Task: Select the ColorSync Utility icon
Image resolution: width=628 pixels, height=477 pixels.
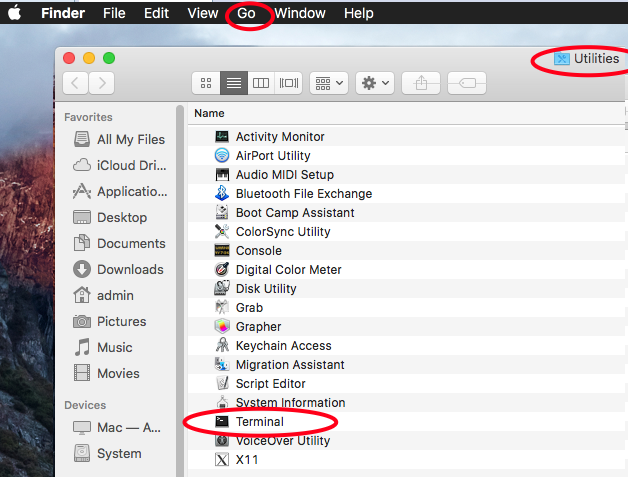Action: point(222,231)
